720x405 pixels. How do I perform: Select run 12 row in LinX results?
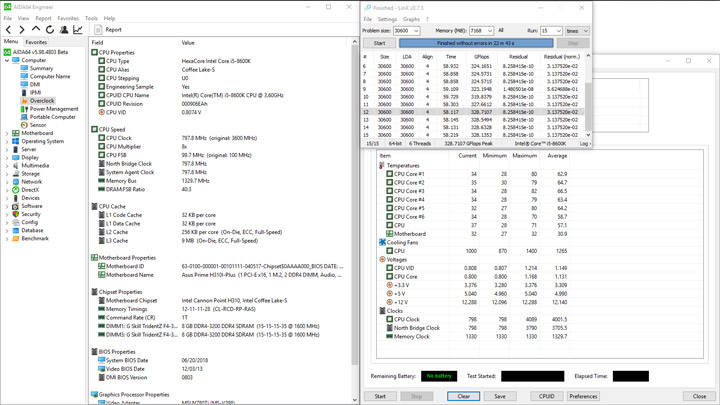(x=473, y=112)
